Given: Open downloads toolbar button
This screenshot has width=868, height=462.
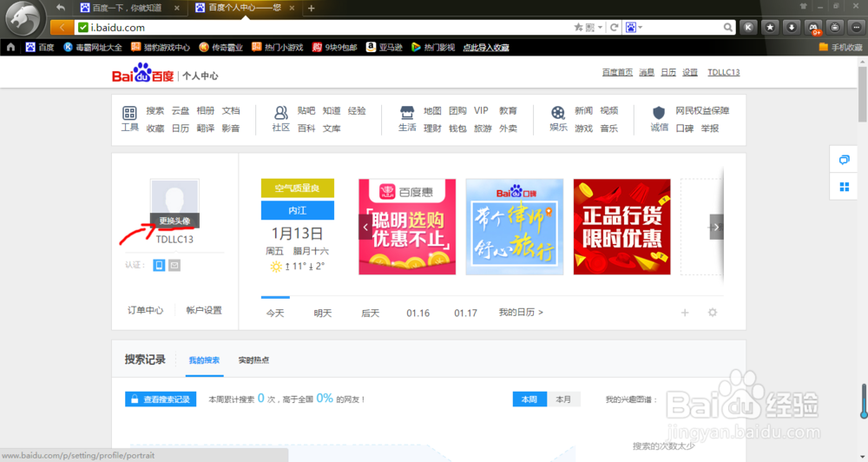Looking at the screenshot, I should coord(792,27).
